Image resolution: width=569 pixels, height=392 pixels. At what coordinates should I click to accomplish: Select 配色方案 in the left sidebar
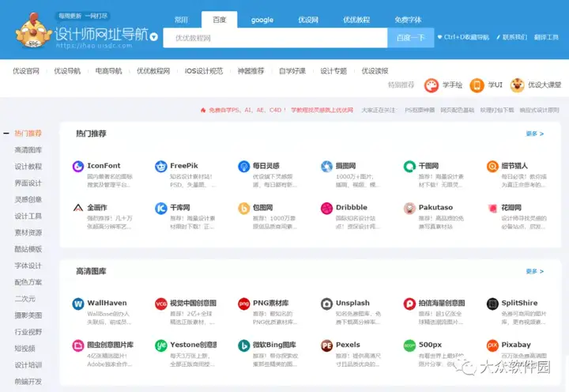tap(28, 282)
